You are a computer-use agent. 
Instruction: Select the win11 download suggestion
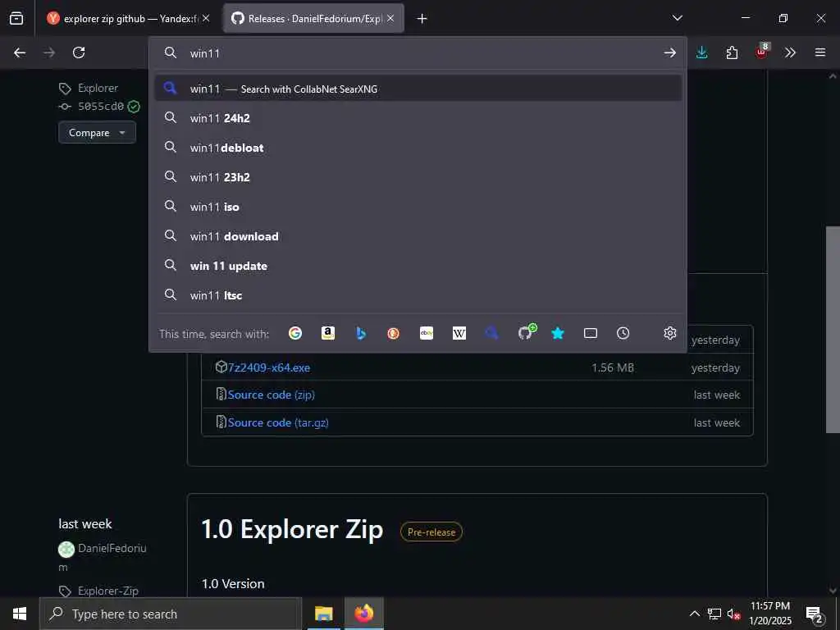418,235
